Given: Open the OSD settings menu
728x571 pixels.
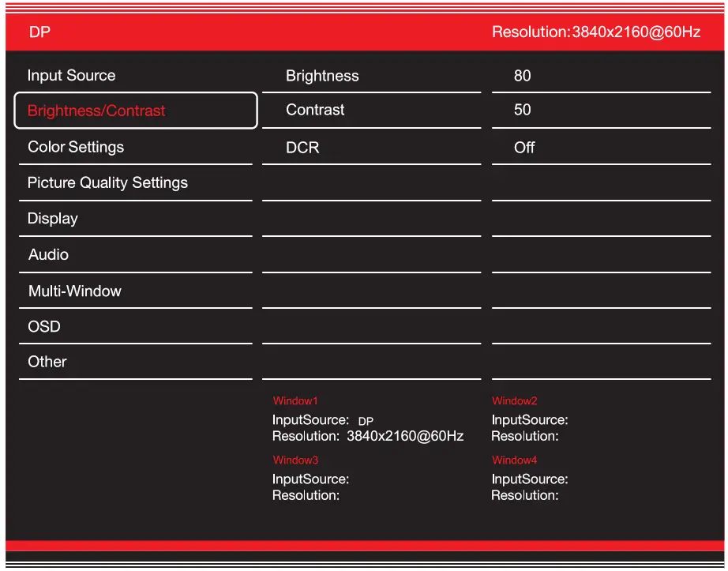Looking at the screenshot, I should tap(44, 326).
